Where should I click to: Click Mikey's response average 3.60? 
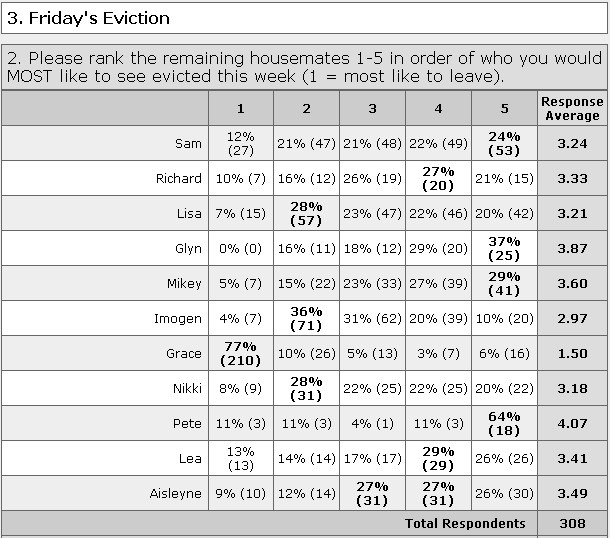click(x=572, y=283)
